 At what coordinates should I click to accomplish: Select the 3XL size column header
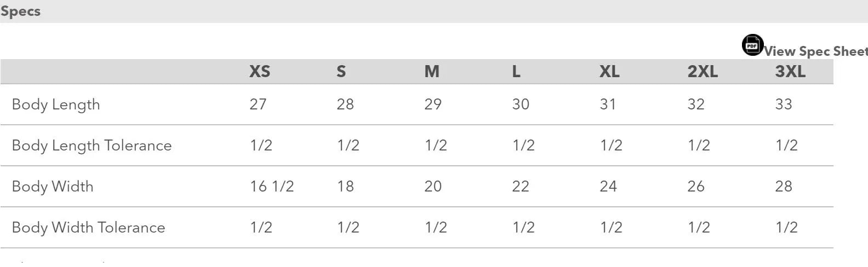tap(790, 72)
